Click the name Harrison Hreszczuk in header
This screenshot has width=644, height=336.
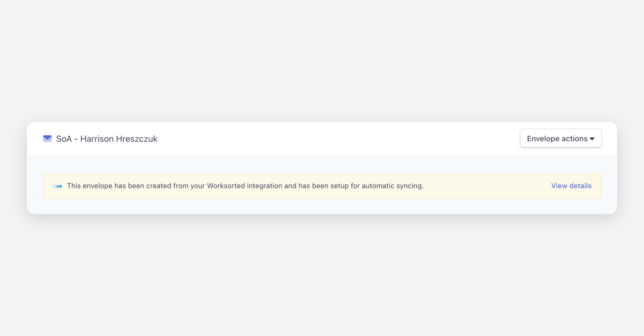click(x=119, y=139)
